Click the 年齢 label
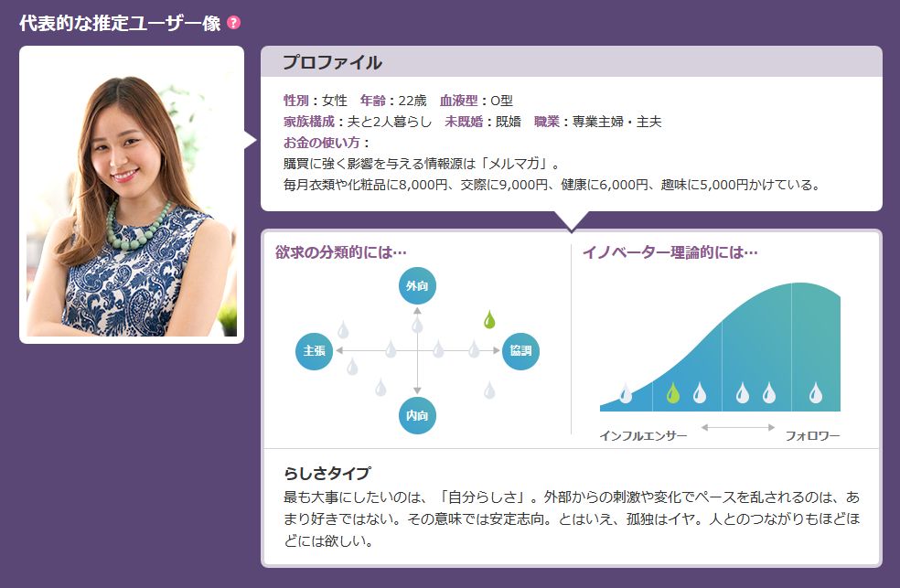Viewport: 900px width, 588px height. (x=373, y=101)
